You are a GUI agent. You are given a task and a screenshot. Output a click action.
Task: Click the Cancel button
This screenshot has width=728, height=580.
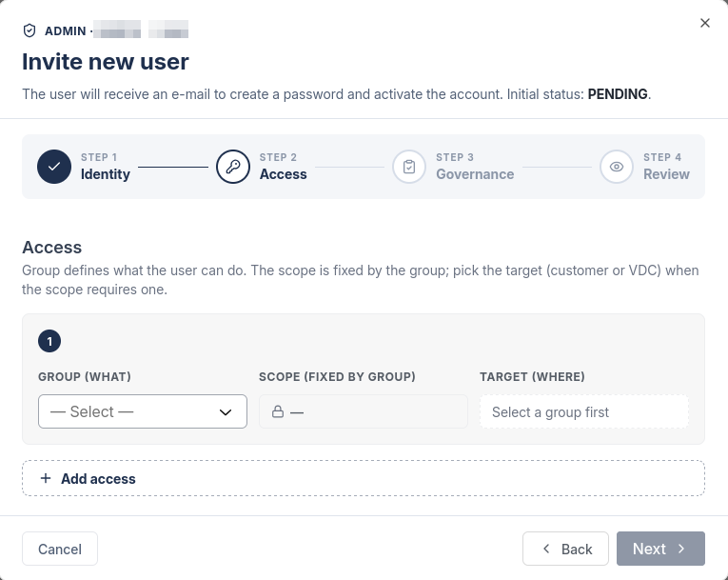pos(60,549)
